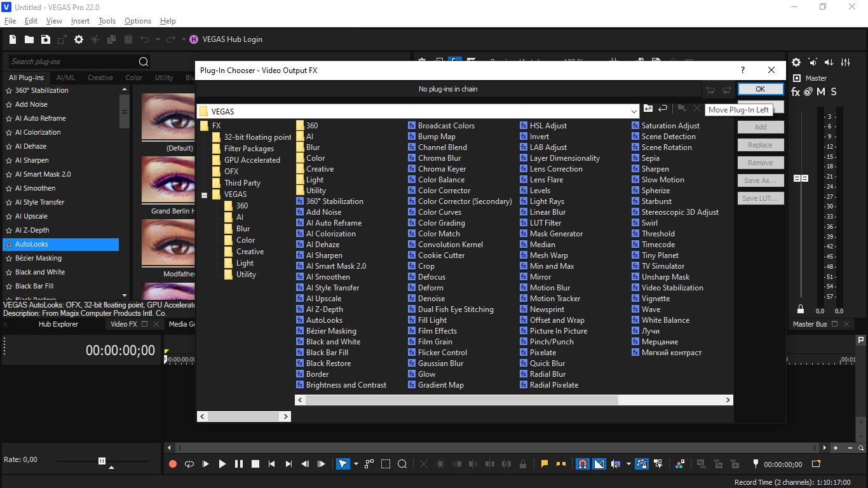868x488 pixels.
Task: Open project Properties gear icon in toolbar
Action: point(79,39)
